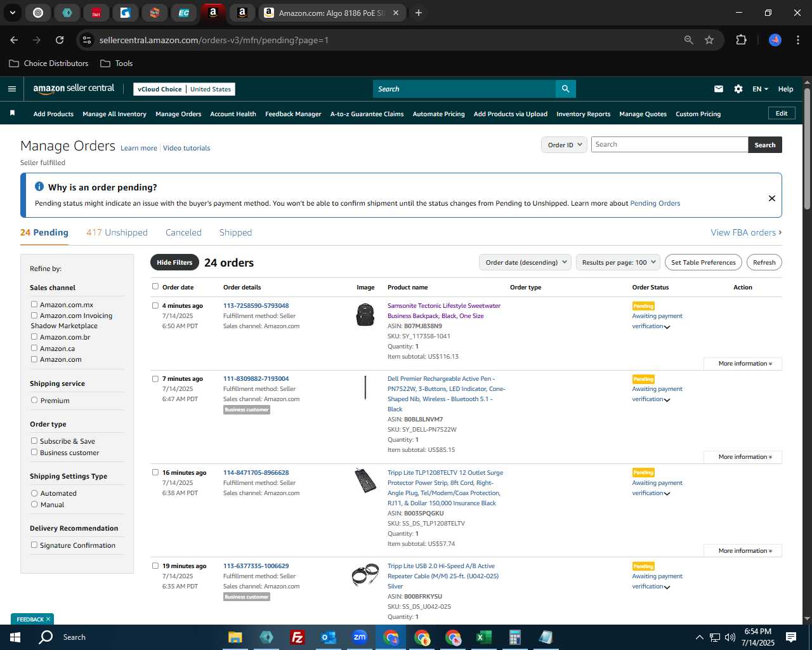The image size is (812, 650).
Task: Expand More information for Samsonite order
Action: [743, 364]
